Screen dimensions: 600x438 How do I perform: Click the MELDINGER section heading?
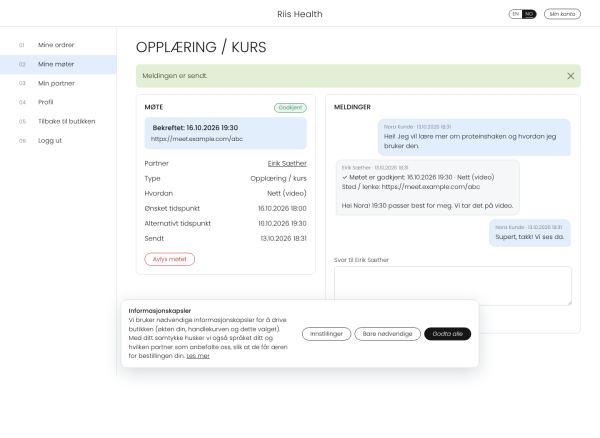click(x=352, y=107)
